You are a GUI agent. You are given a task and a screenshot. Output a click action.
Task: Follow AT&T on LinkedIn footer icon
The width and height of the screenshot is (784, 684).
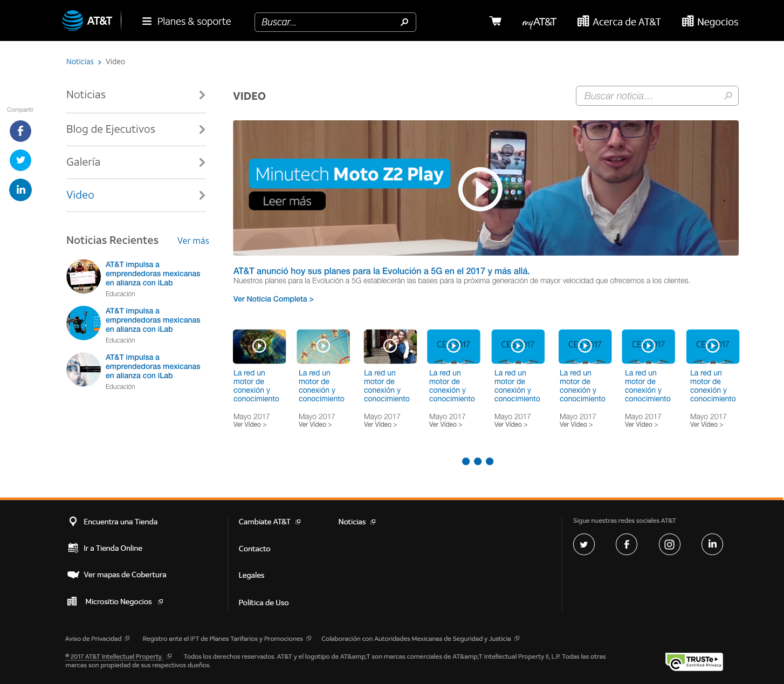[x=712, y=544]
